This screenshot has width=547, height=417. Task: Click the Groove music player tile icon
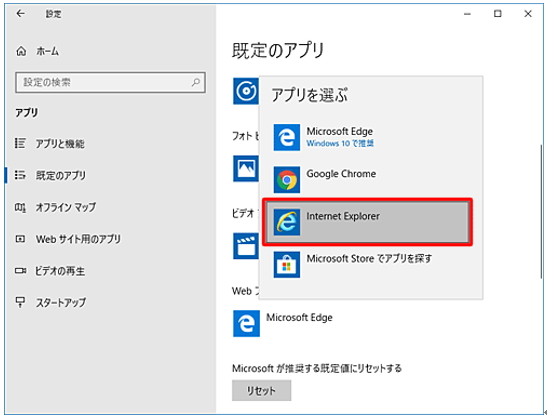(246, 91)
